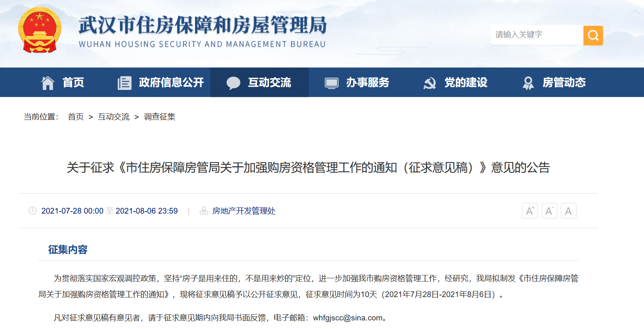
Task: Click the document icon beside 政府信息公开
Action: (x=124, y=83)
